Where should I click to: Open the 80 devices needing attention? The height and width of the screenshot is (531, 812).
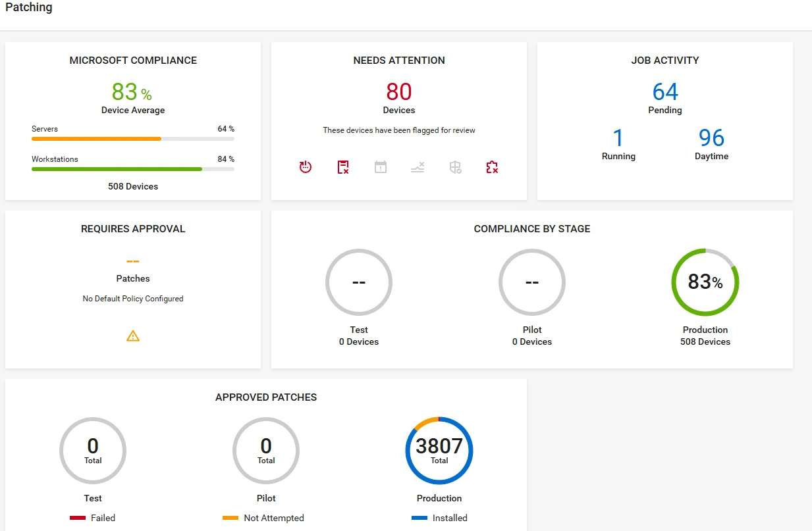click(x=399, y=91)
